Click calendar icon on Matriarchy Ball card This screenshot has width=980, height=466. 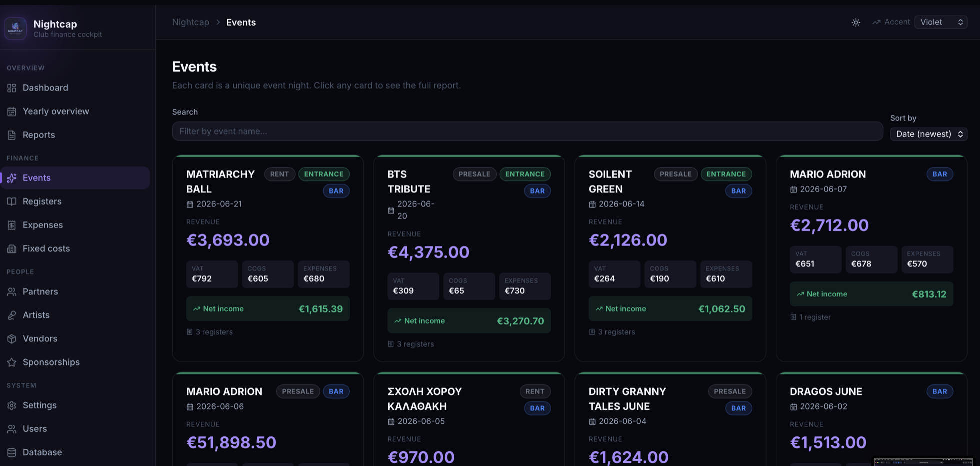click(x=190, y=204)
